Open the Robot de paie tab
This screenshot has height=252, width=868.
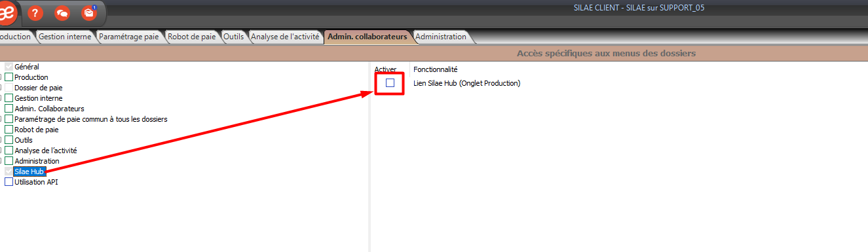tap(191, 37)
